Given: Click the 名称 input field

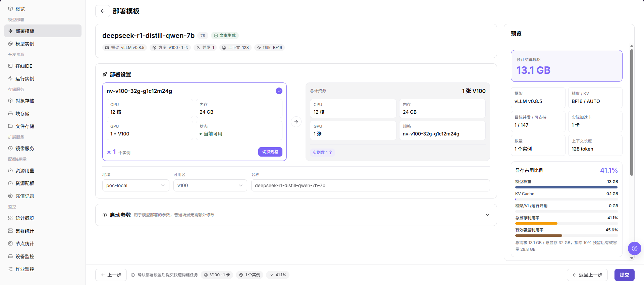Looking at the screenshot, I should coord(371,185).
